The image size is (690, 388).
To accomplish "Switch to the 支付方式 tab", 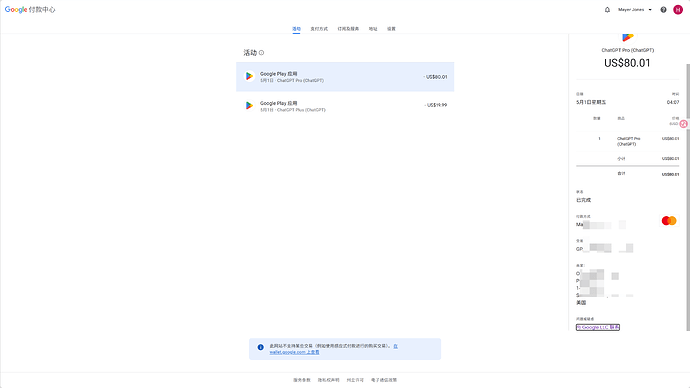I will [319, 29].
